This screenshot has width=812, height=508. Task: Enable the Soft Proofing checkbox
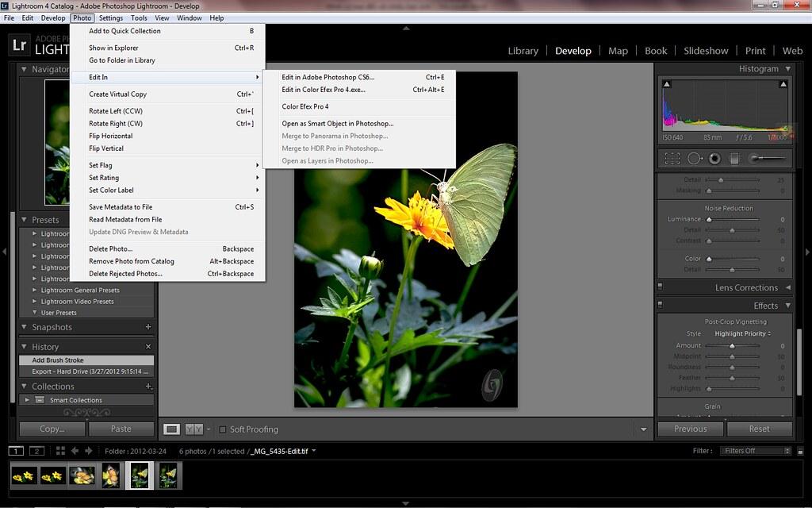[x=223, y=429]
